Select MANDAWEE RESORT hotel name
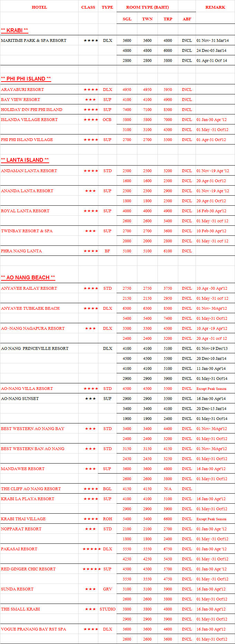Screen dimensions: 235x644 pyautogui.click(x=23, y=469)
